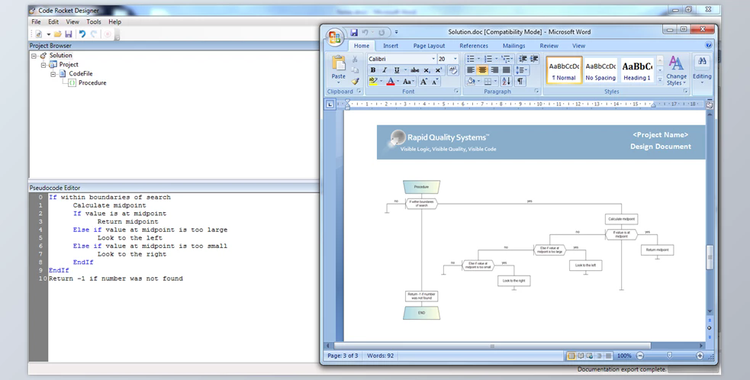Click the Save icon in Code Rocket toolbar
The width and height of the screenshot is (750, 380).
tap(68, 34)
